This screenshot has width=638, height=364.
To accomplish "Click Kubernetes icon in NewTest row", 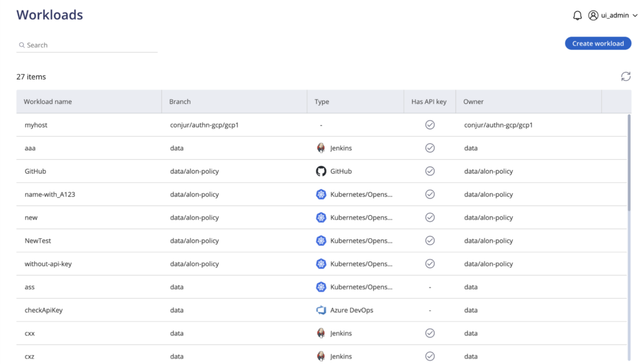I will click(321, 241).
